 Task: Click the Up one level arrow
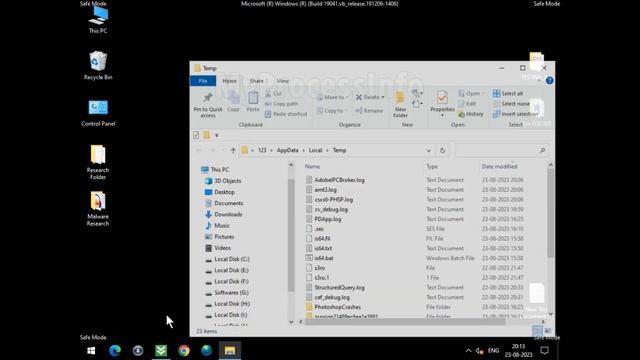coord(233,151)
